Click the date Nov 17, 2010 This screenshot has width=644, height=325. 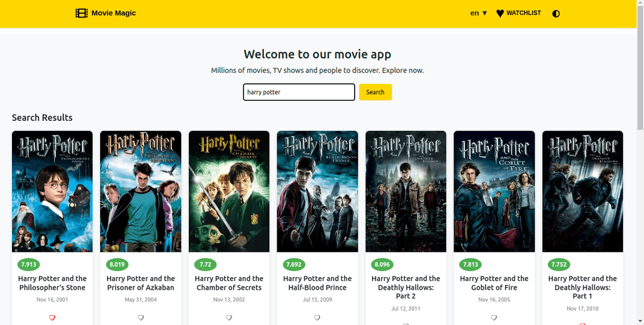point(582,309)
